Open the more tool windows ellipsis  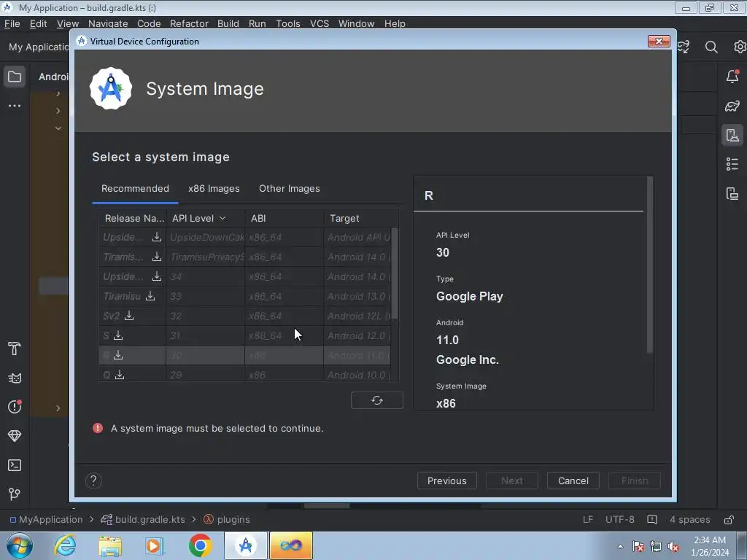(x=15, y=106)
